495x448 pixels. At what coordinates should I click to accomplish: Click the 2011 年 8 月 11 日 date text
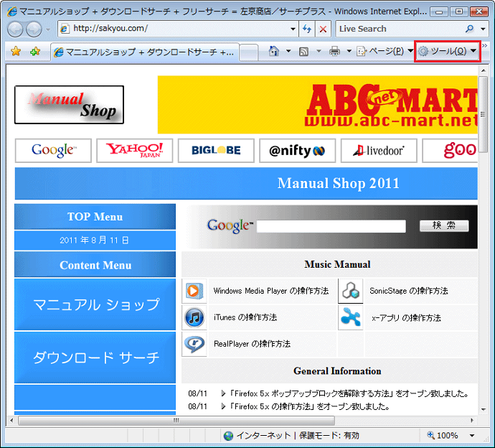(94, 241)
